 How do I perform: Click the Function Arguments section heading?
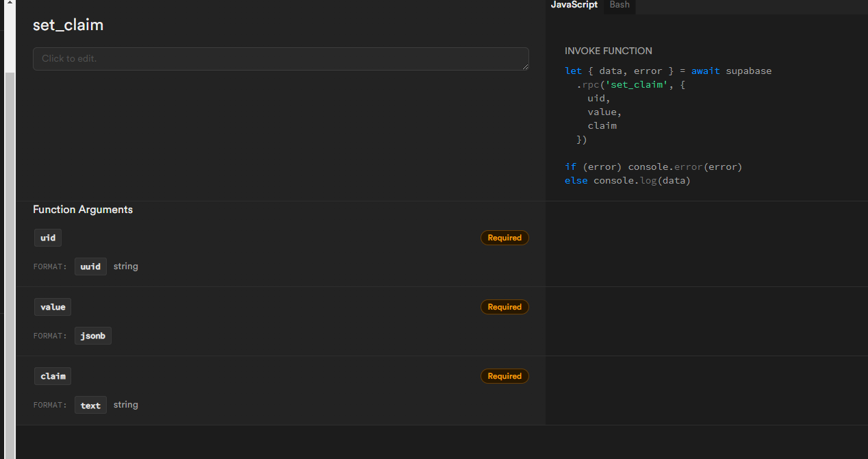coord(83,210)
